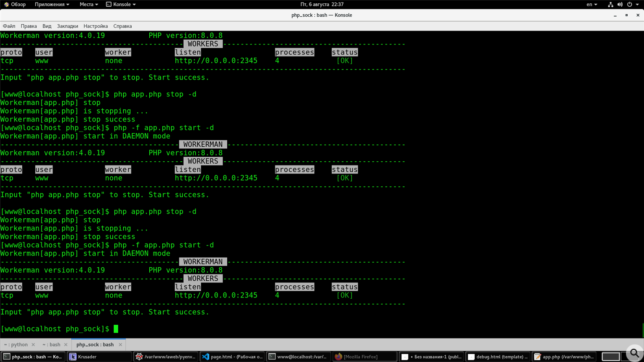Open app.php editor window from taskbar

[x=564, y=357]
